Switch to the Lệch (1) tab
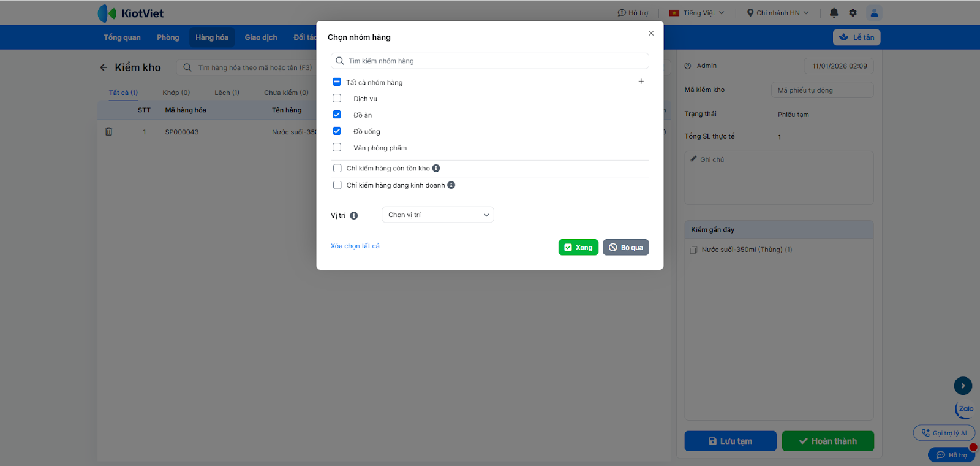980x466 pixels. click(x=227, y=93)
